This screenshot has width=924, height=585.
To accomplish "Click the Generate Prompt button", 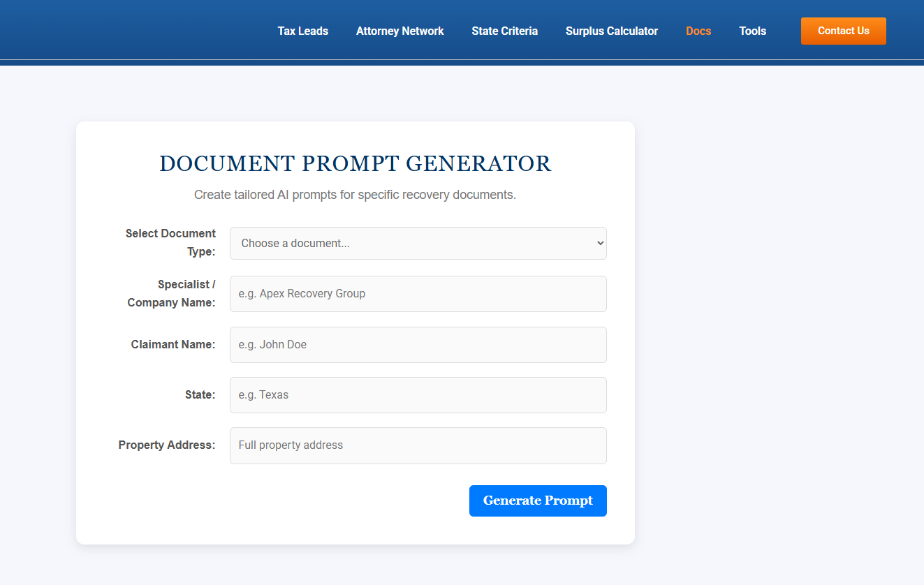I will (538, 501).
